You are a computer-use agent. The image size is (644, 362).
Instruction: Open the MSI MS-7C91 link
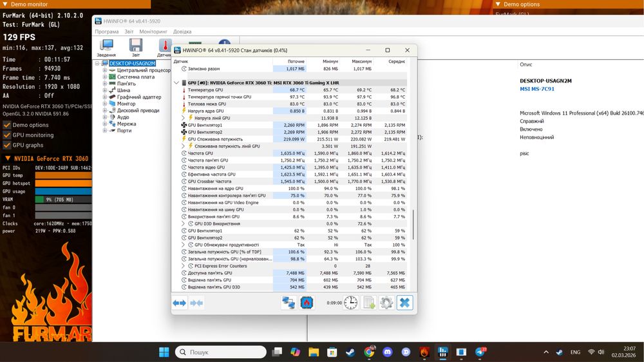(x=537, y=89)
